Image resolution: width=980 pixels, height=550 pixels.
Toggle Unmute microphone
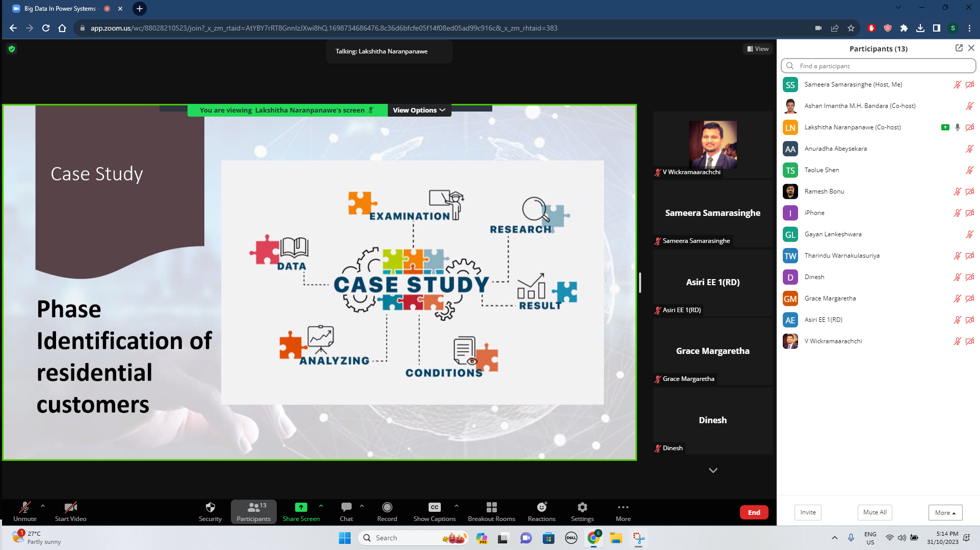[24, 507]
